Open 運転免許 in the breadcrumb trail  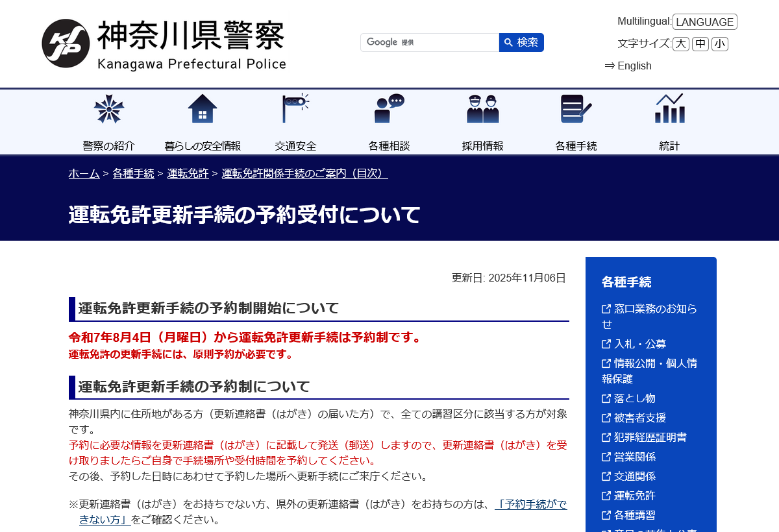pos(188,173)
